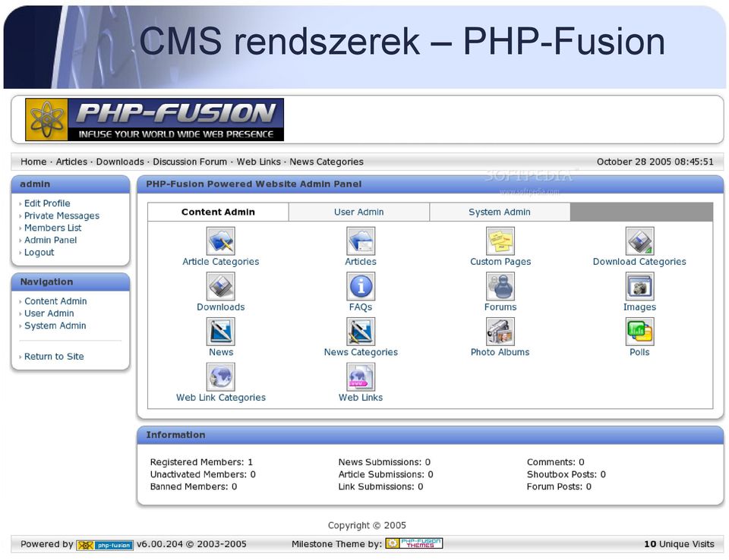Switch to the User Admin tab

pyautogui.click(x=359, y=212)
